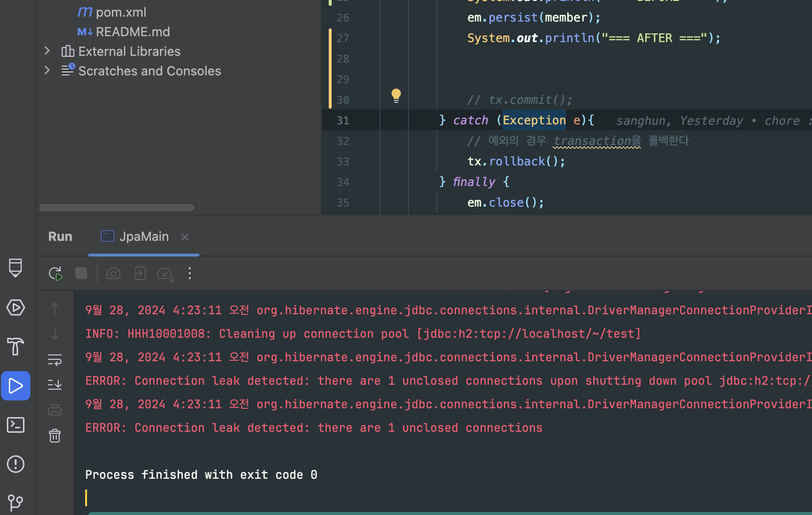The image size is (812, 515).
Task: Open README.md from the project tree
Action: pyautogui.click(x=133, y=32)
